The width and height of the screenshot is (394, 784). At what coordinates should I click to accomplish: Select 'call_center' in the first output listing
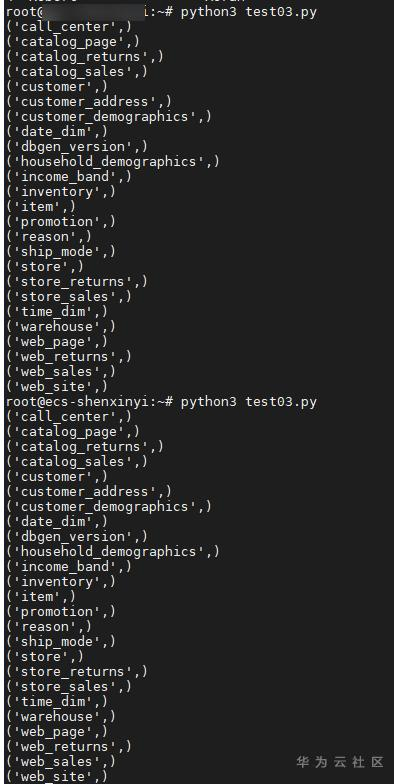click(x=68, y=27)
